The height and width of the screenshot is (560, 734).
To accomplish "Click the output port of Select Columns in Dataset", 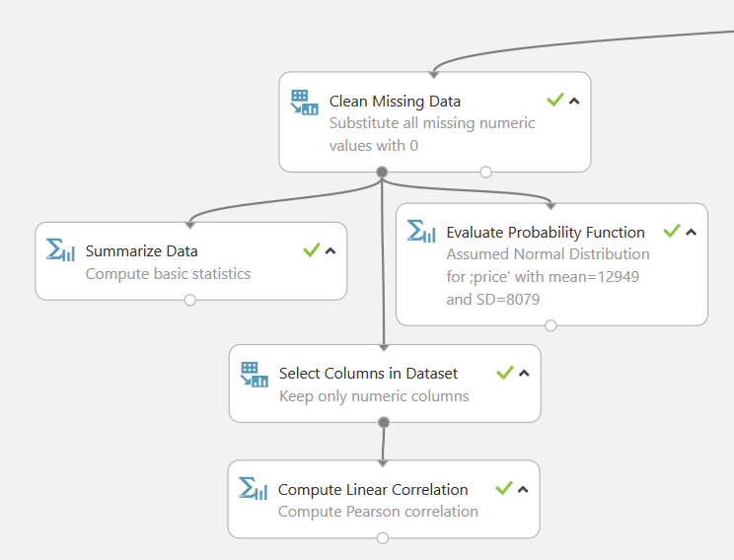I will 384,422.
